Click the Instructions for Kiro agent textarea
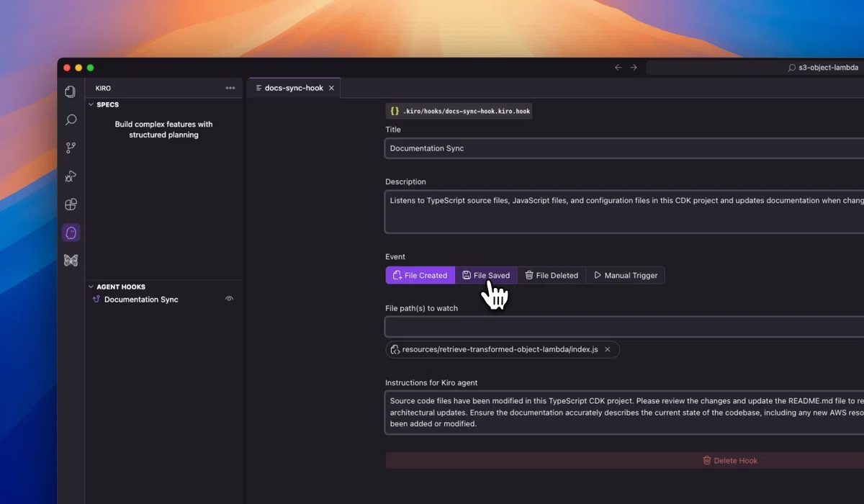The width and height of the screenshot is (864, 504). [x=624, y=412]
